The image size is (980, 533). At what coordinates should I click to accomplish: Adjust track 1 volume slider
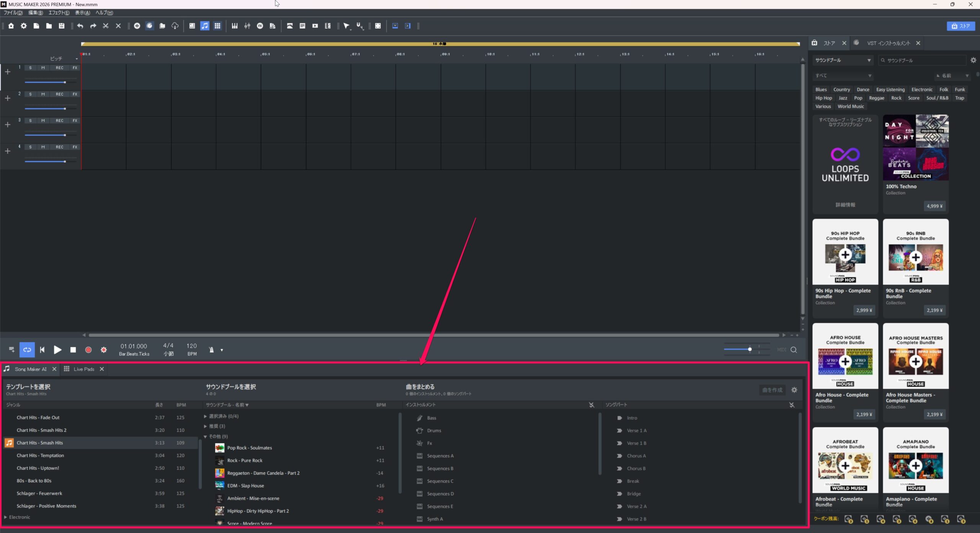(x=51, y=82)
